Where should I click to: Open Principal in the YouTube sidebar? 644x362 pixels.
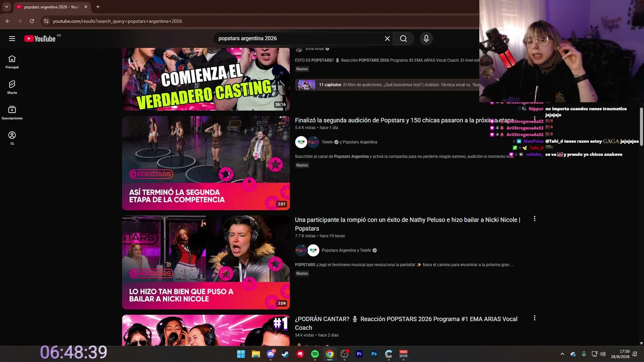tap(12, 62)
